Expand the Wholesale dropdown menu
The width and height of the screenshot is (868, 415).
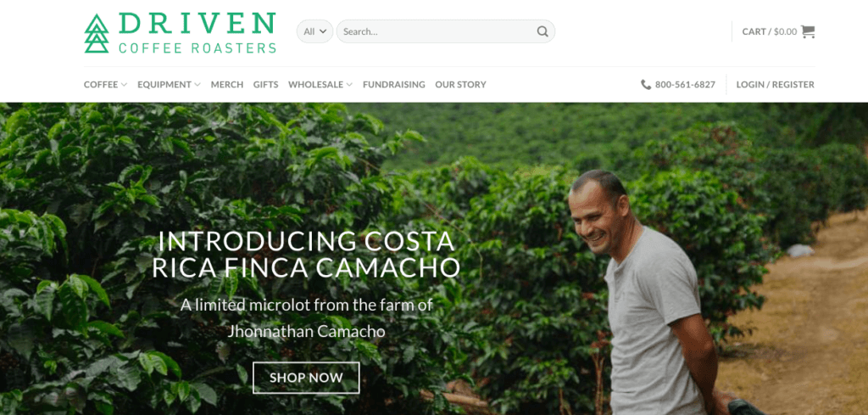(320, 85)
